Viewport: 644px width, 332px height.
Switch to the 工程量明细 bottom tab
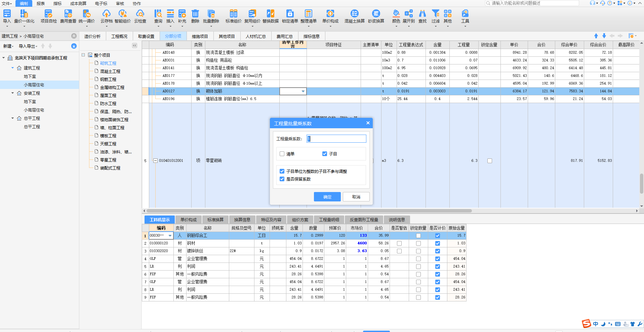coord(329,220)
